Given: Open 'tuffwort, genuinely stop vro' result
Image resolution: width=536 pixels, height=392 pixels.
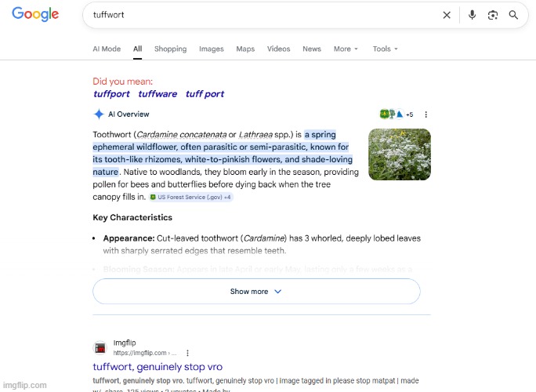Looking at the screenshot, I should click(x=158, y=367).
